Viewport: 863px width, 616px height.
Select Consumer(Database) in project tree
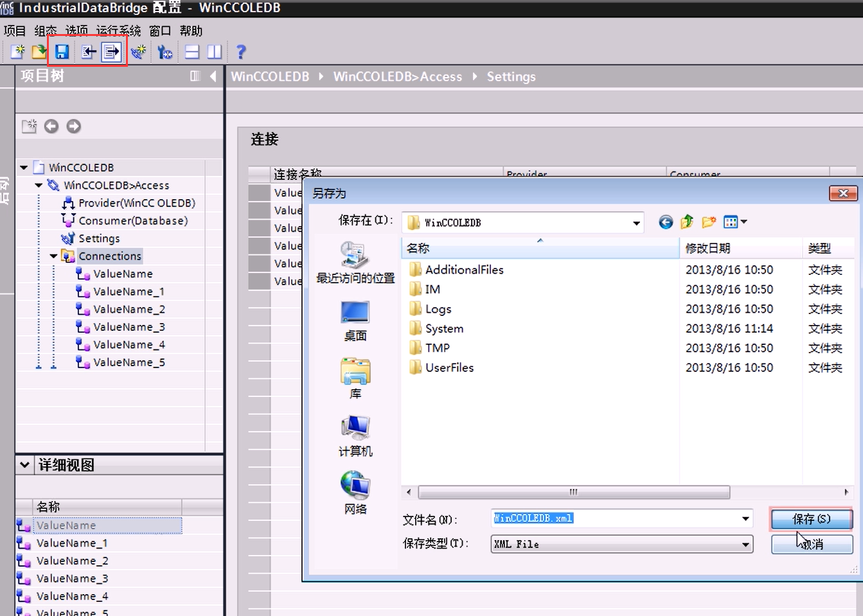tap(133, 221)
